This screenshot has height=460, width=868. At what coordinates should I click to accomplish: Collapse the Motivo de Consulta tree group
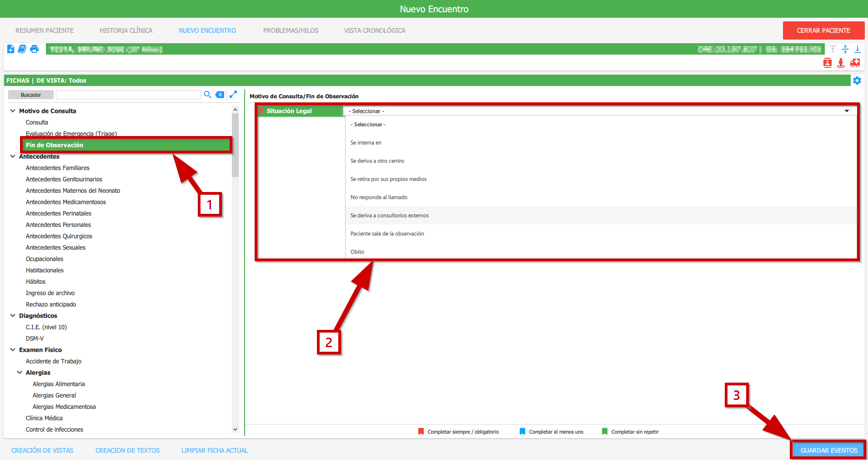click(13, 111)
